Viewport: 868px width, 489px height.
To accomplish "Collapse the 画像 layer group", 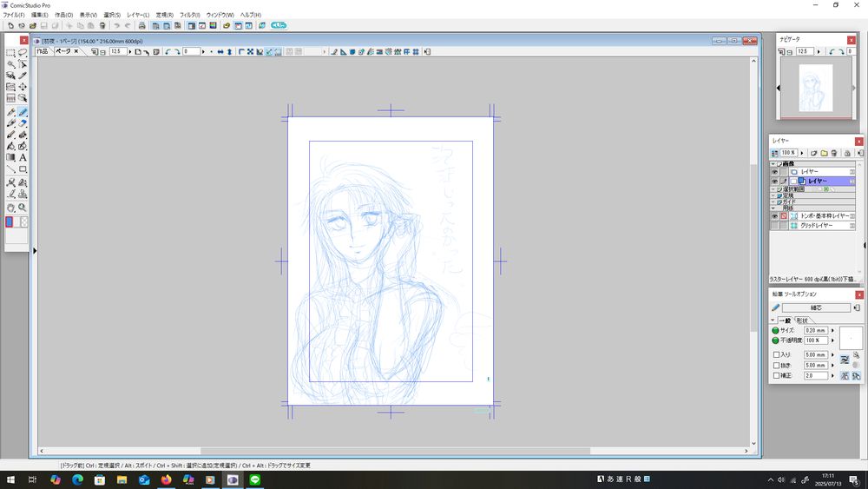I will (x=773, y=163).
